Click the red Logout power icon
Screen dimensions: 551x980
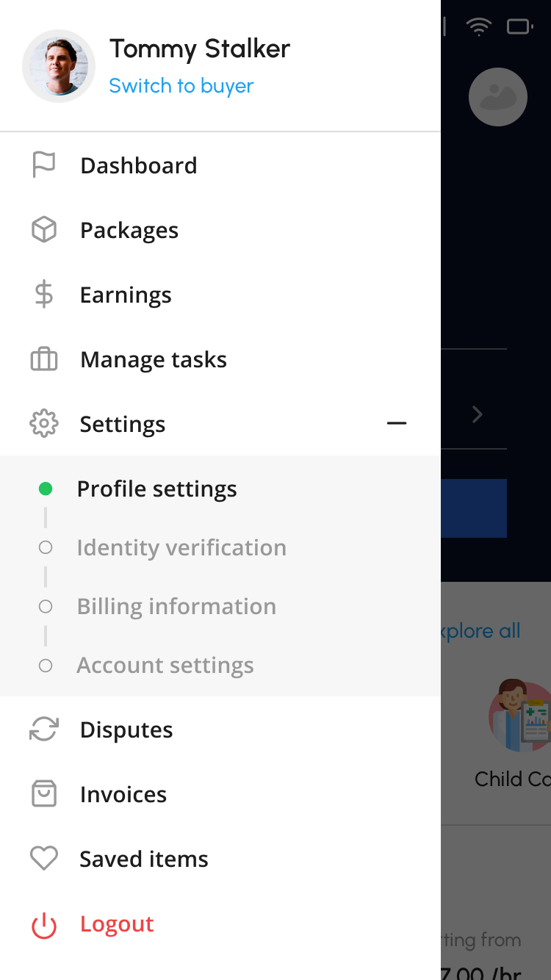(44, 924)
